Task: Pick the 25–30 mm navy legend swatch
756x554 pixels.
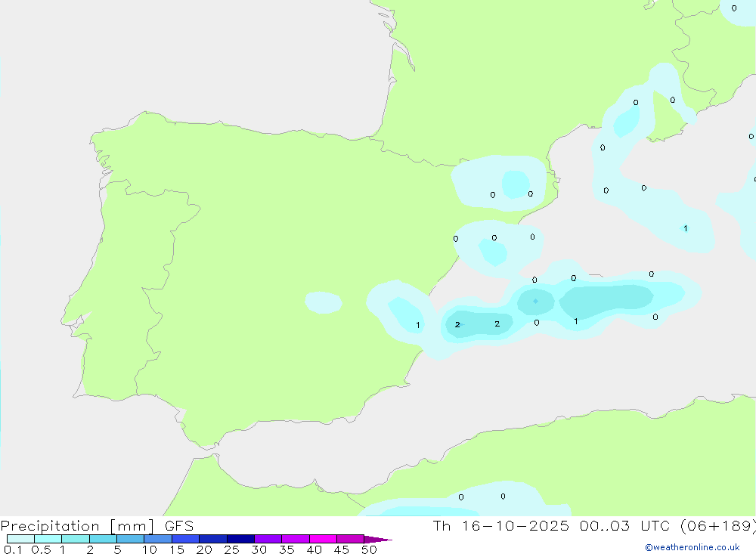Action: pos(240,539)
